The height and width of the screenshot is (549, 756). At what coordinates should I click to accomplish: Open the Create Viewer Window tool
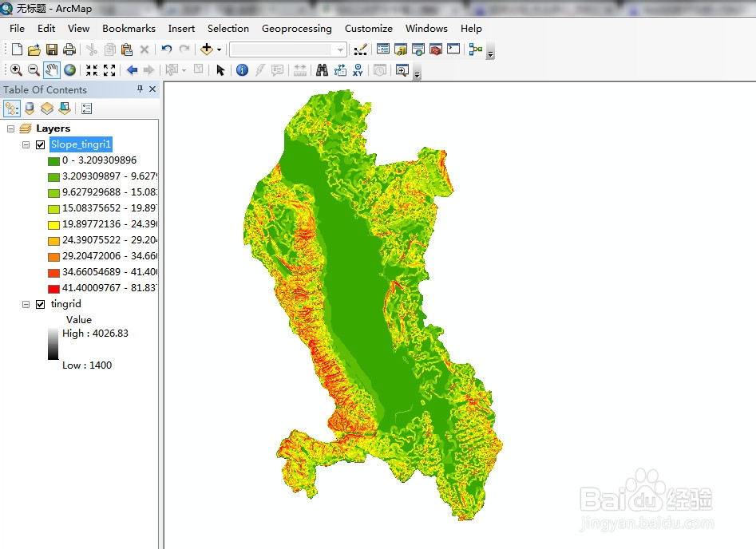402,70
